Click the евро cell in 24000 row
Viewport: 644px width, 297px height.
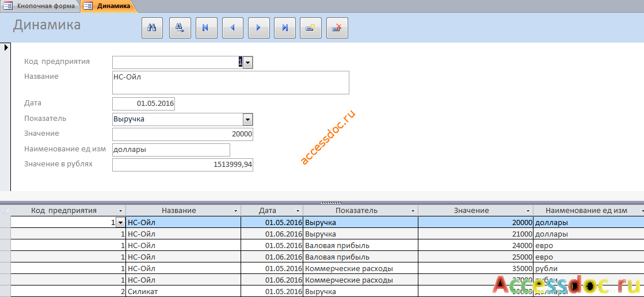pos(589,246)
